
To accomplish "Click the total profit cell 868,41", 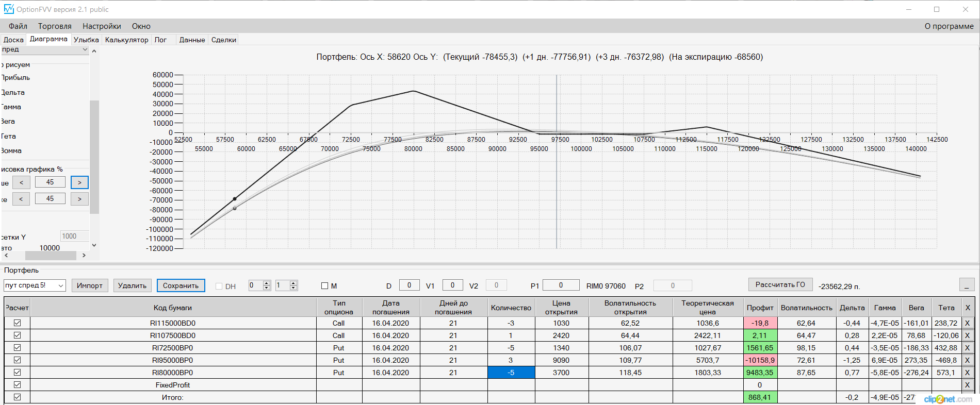I will (x=760, y=397).
